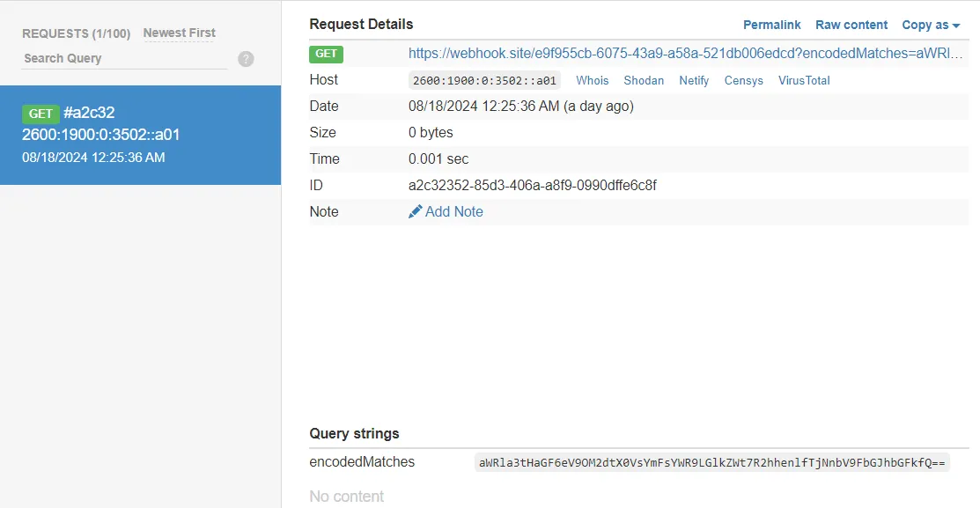Click Add Note to annotate the request
Image resolution: width=980 pixels, height=508 pixels.
452,211
